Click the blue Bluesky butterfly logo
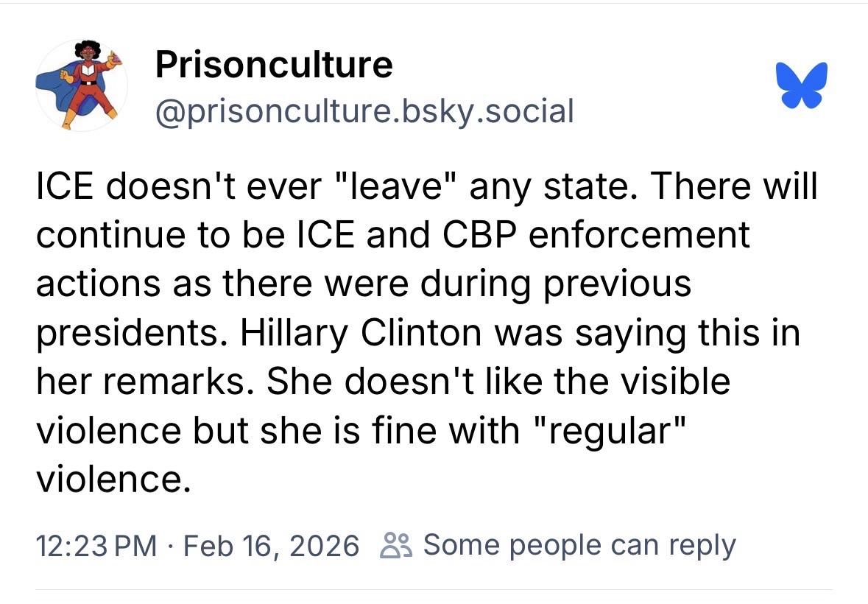This screenshot has width=868, height=604. (x=802, y=85)
